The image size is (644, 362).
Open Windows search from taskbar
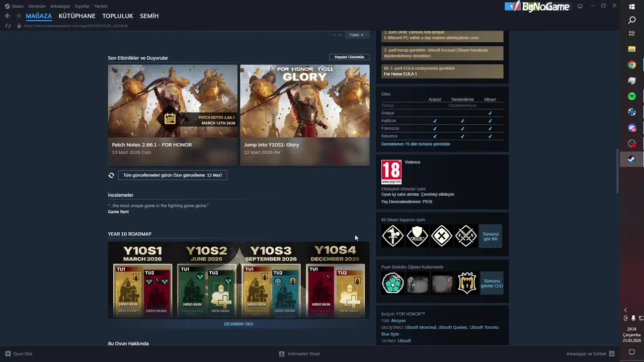coord(632,20)
